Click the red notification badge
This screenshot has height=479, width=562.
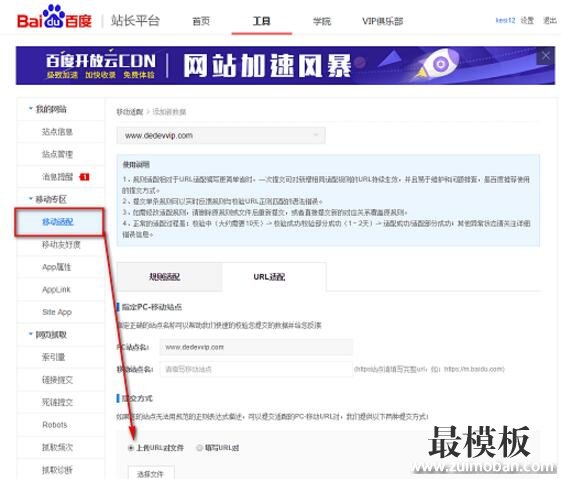pyautogui.click(x=84, y=177)
